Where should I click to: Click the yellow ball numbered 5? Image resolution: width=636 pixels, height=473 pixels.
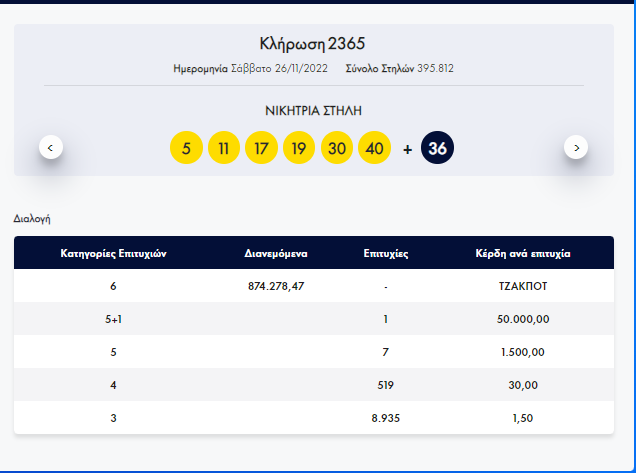pos(186,148)
